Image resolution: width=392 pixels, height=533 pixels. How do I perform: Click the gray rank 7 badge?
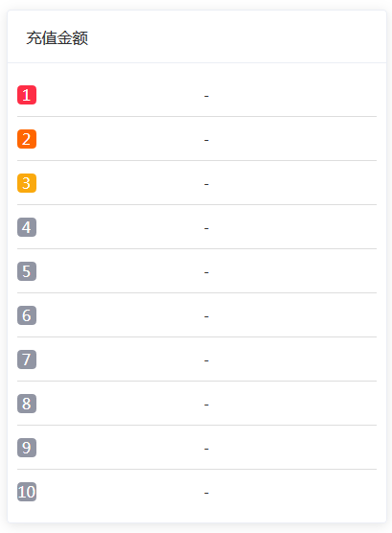click(27, 359)
